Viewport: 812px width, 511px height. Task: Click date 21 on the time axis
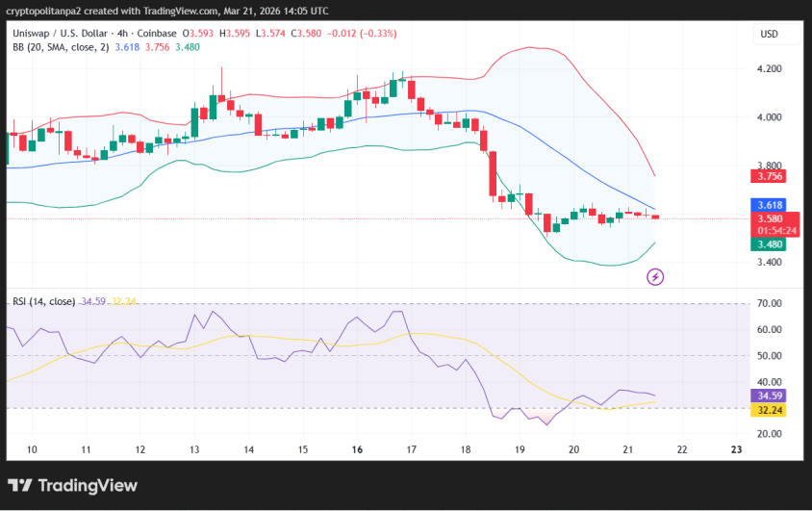(627, 449)
